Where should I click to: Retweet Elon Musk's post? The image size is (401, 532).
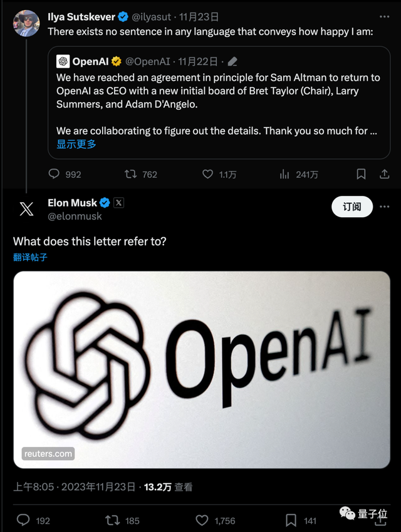(x=113, y=519)
